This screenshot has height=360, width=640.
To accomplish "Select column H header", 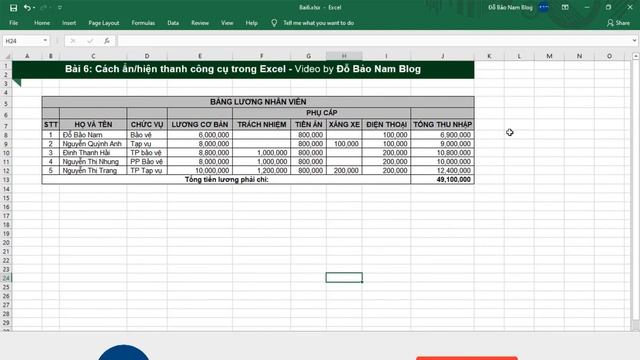I will [344, 56].
